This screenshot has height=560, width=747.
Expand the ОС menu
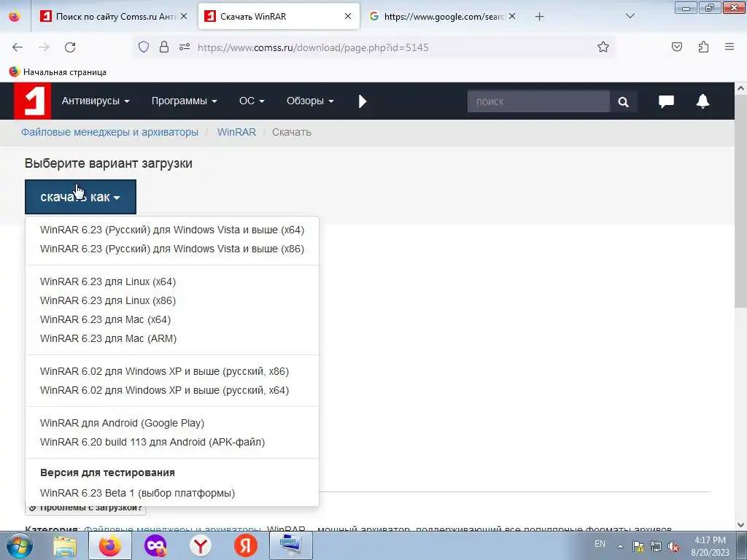252,101
